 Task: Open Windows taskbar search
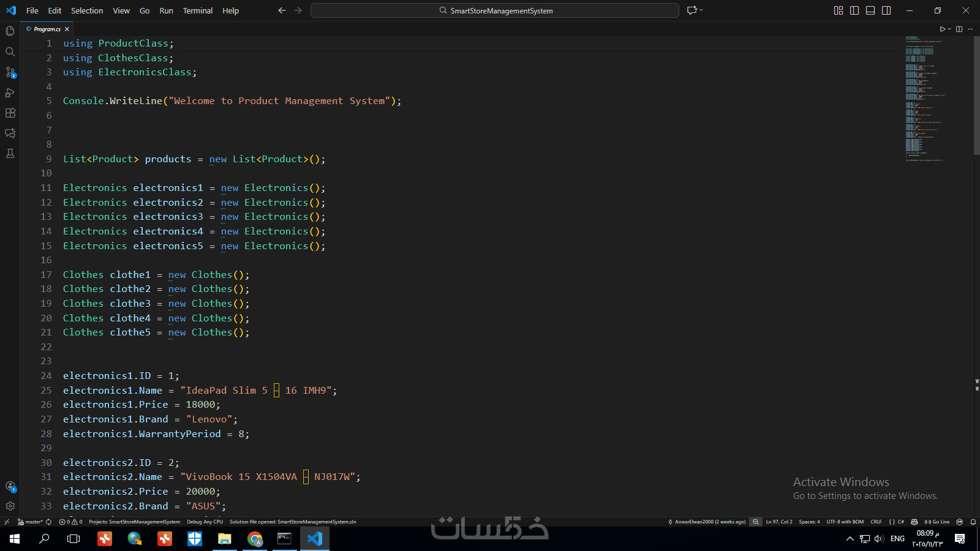(44, 539)
